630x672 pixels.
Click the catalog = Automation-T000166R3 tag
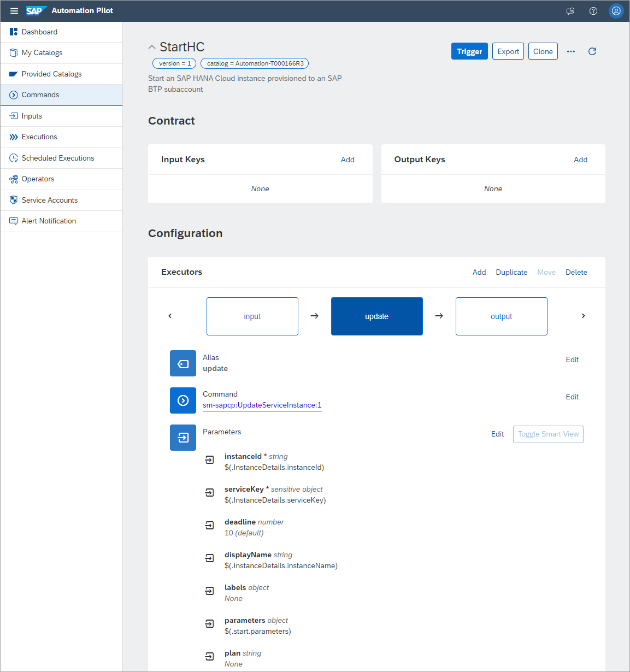click(255, 63)
